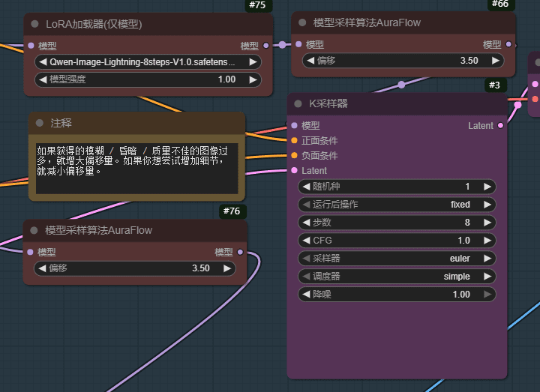Click the 随机种 value 1

(467, 187)
